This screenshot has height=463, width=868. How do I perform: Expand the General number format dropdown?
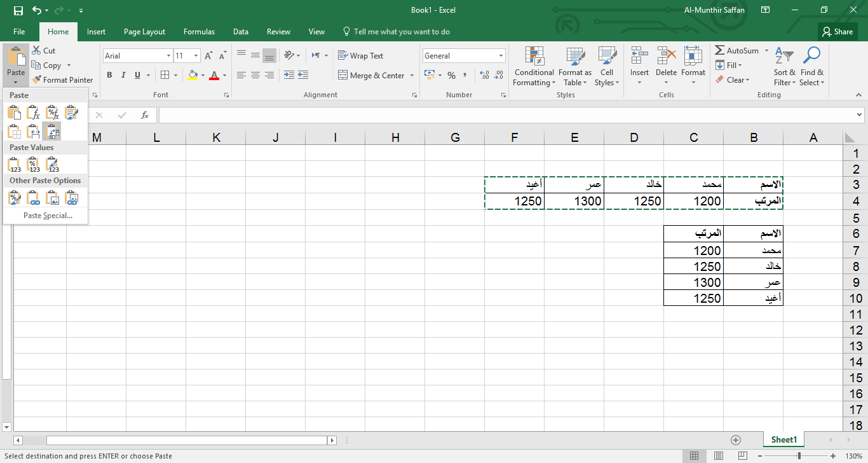pyautogui.click(x=501, y=56)
